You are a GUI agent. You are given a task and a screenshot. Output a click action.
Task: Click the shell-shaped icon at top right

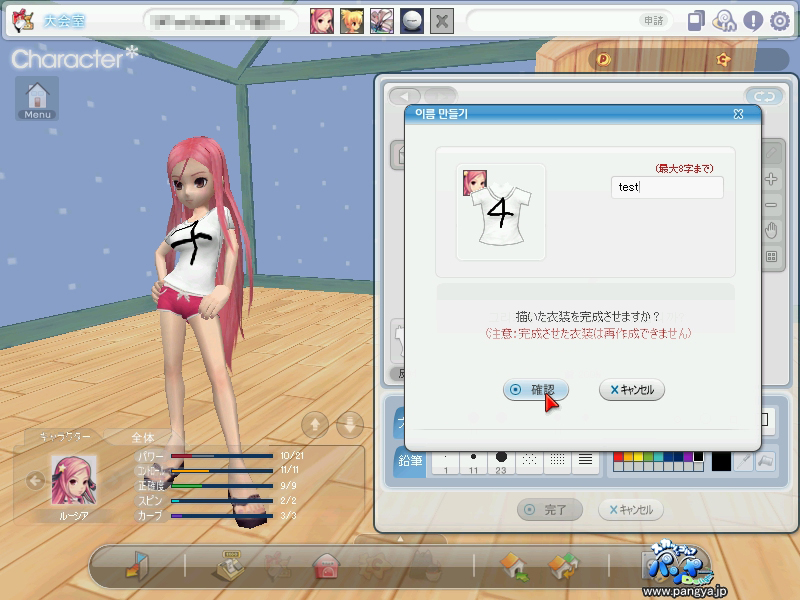coord(724,21)
